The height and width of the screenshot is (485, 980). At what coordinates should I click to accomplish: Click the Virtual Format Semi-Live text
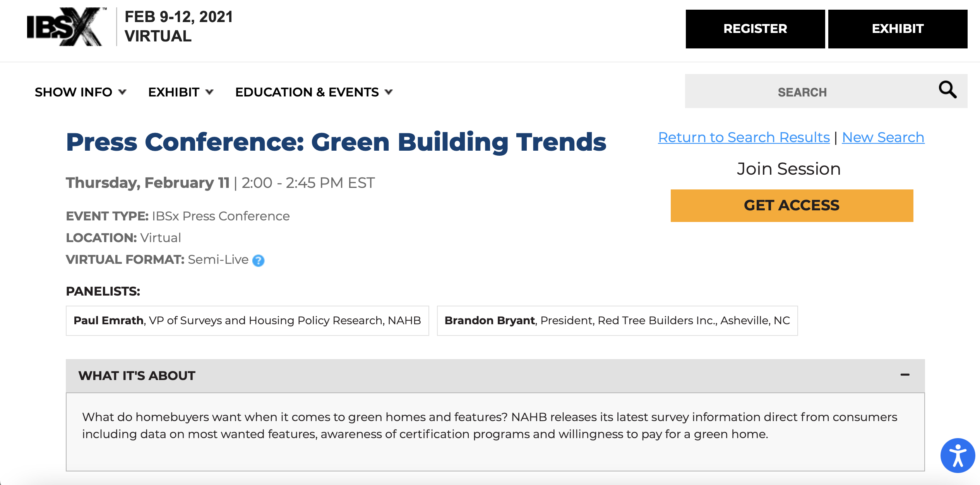157,260
